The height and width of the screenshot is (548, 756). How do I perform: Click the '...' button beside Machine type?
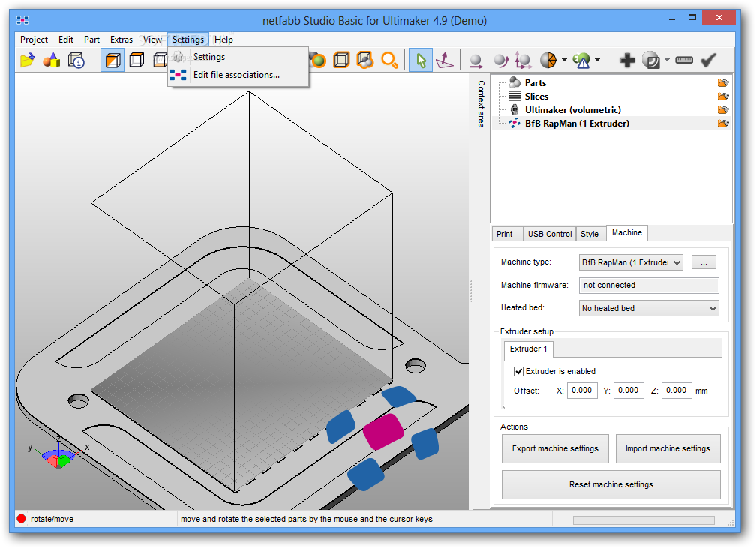(x=703, y=262)
